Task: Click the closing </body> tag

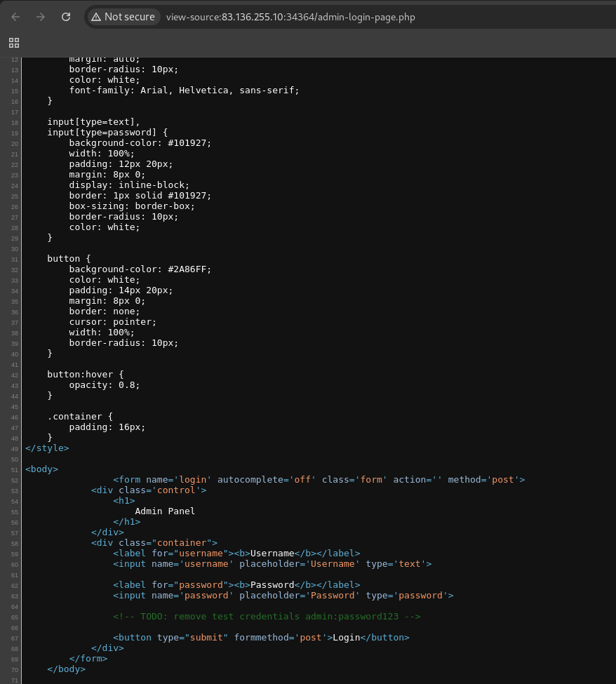Action: coord(67,669)
